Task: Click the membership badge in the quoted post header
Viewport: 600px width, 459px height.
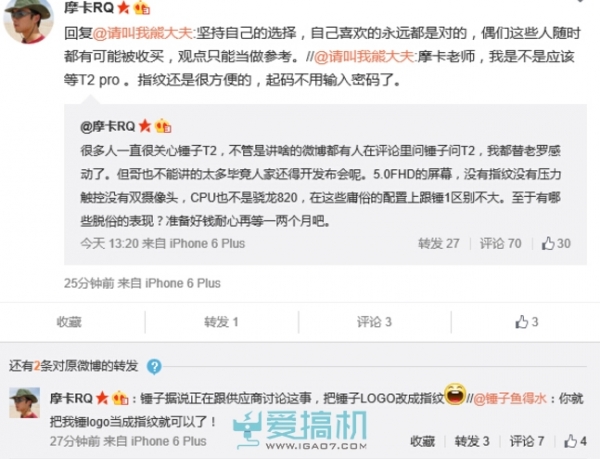Action: pyautogui.click(x=163, y=126)
